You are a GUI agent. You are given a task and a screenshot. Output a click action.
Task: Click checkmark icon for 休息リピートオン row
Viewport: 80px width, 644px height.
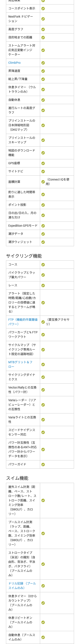pos(43,622)
